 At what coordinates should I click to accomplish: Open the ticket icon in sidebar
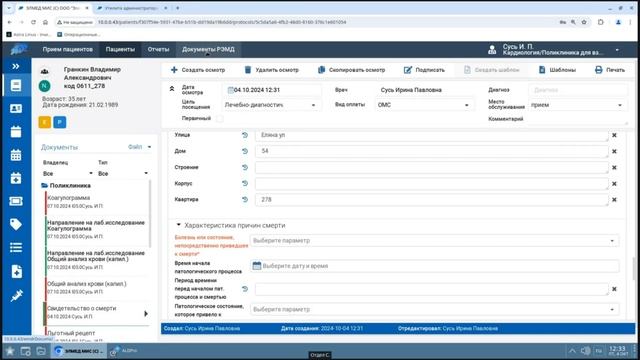[x=16, y=201]
